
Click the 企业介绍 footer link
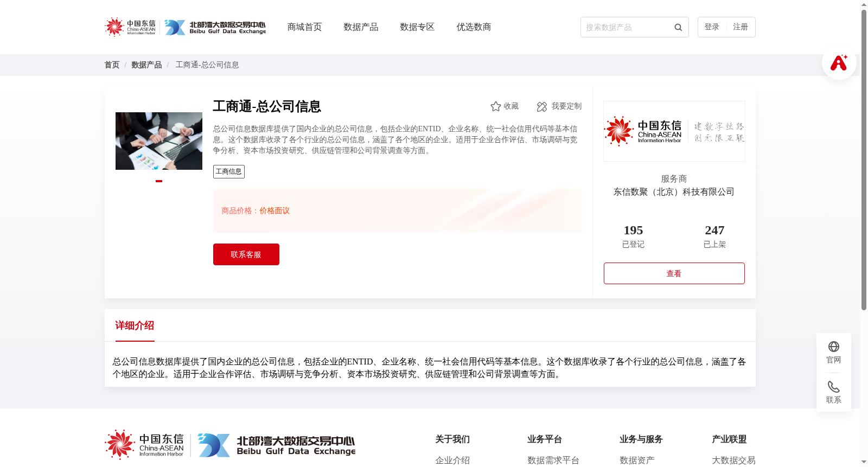tap(452, 460)
